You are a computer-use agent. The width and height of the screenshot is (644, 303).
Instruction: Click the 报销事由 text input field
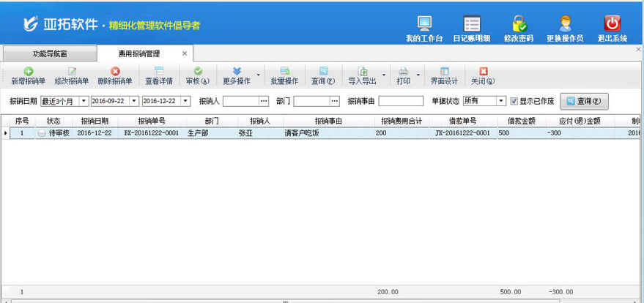coord(401,101)
